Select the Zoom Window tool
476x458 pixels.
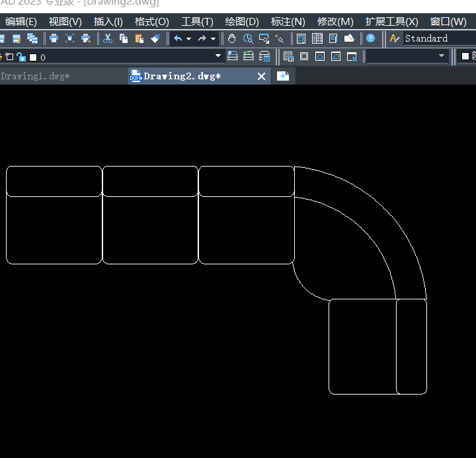(x=264, y=38)
